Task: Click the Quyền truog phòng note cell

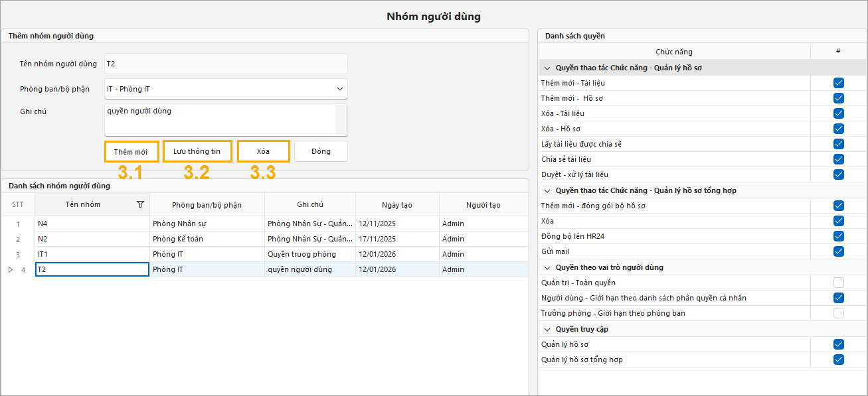Action: coord(310,254)
